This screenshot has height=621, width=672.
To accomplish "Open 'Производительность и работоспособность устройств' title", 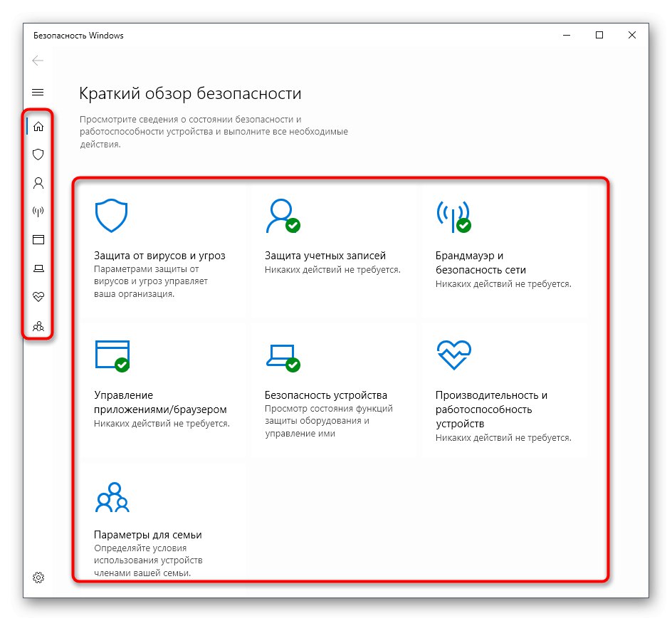I will 491,409.
